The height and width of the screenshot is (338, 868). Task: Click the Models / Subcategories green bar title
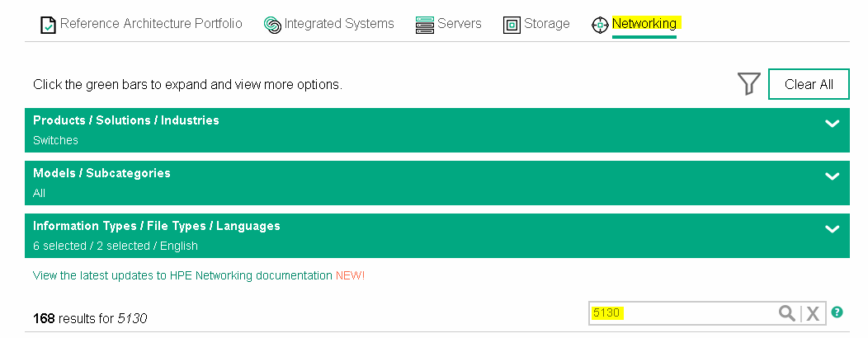tap(101, 173)
